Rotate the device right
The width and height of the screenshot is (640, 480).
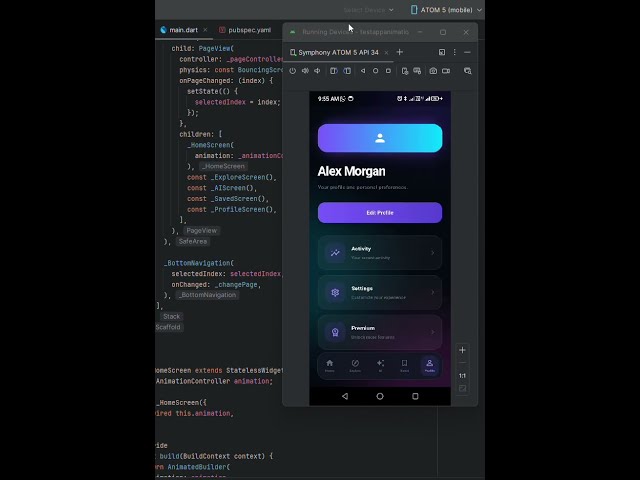(347, 71)
